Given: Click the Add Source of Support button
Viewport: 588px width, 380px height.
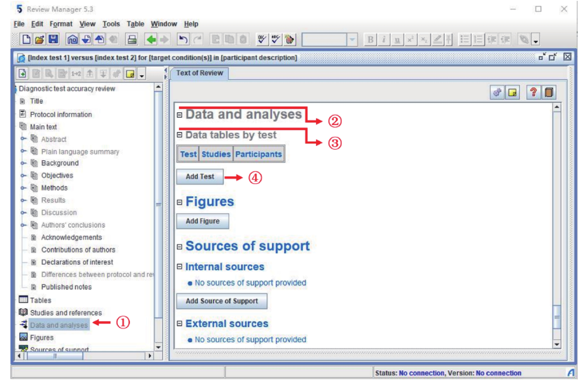Looking at the screenshot, I should [222, 301].
